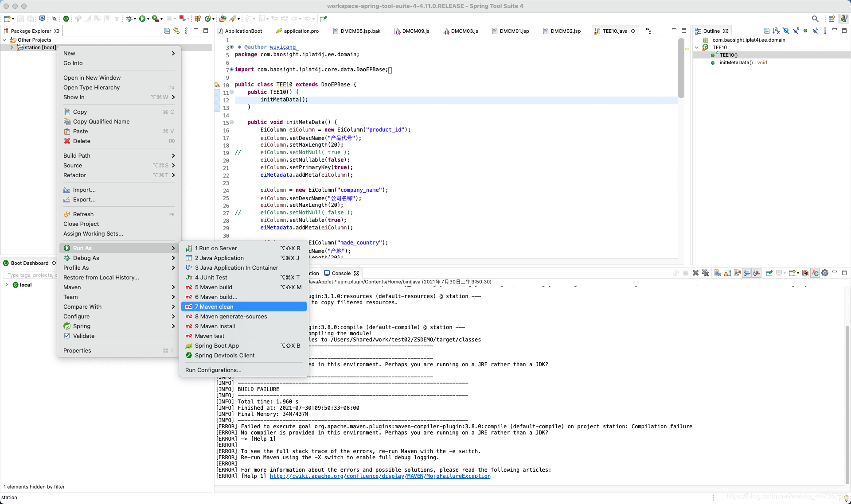Screen dimensions: 851x504
Task: Click the Boot Dashboard filter input field
Action: click(30, 275)
